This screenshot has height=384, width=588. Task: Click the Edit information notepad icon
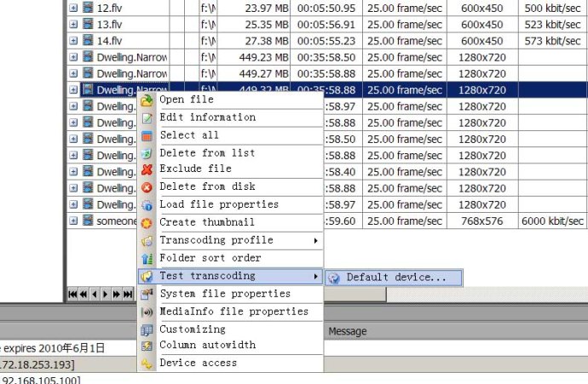147,118
